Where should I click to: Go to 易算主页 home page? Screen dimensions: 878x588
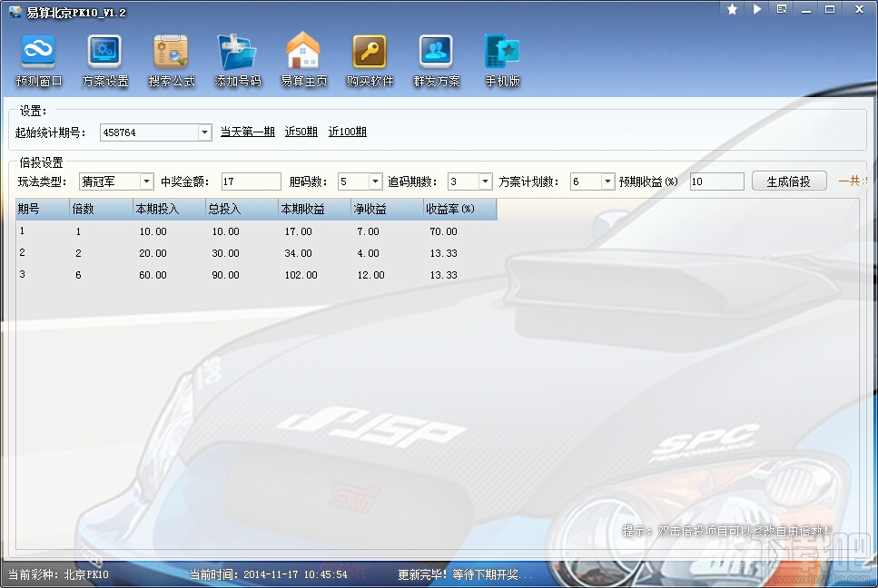303,60
